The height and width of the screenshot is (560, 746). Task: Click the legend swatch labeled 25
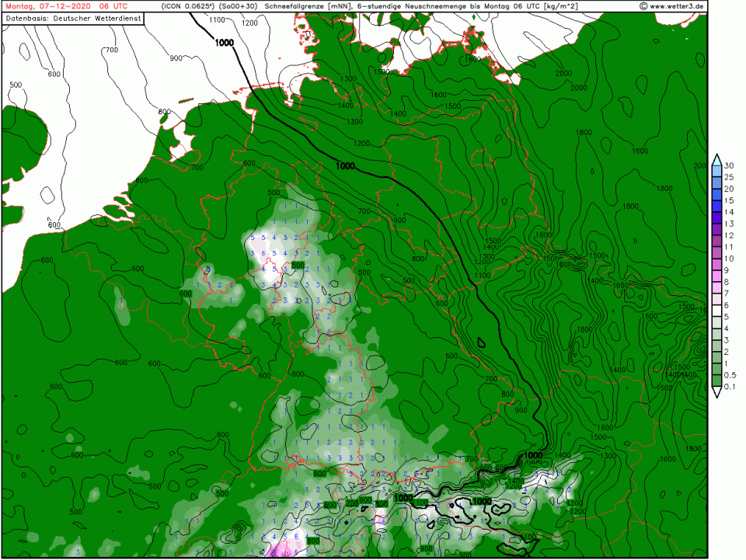(x=716, y=183)
